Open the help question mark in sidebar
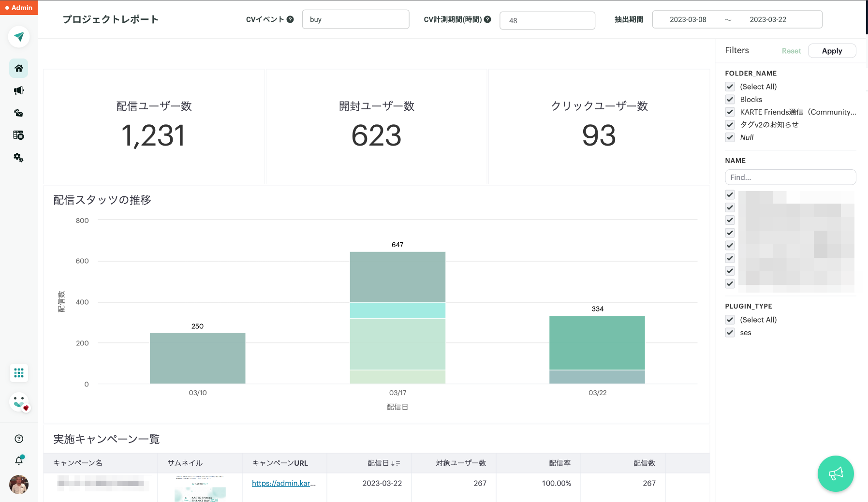 19,439
